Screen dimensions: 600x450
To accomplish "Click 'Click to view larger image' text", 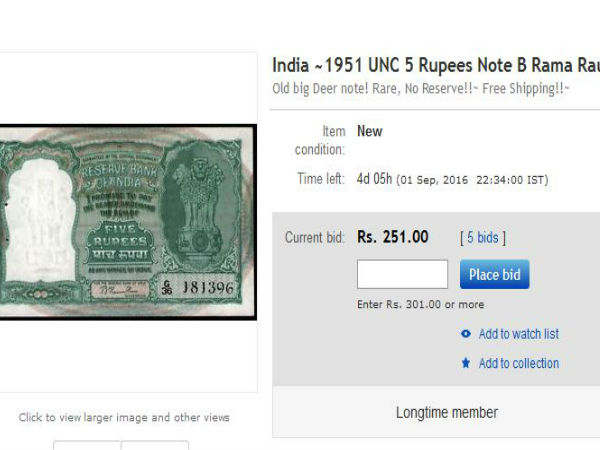I will 124,417.
